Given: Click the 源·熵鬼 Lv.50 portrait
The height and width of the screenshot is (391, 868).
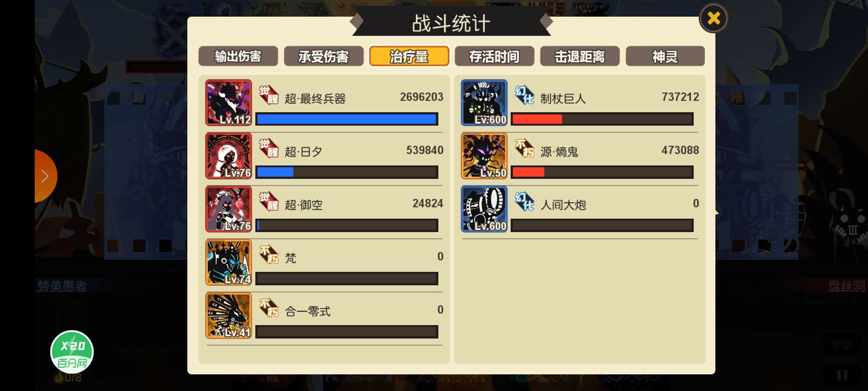Looking at the screenshot, I should pyautogui.click(x=484, y=156).
